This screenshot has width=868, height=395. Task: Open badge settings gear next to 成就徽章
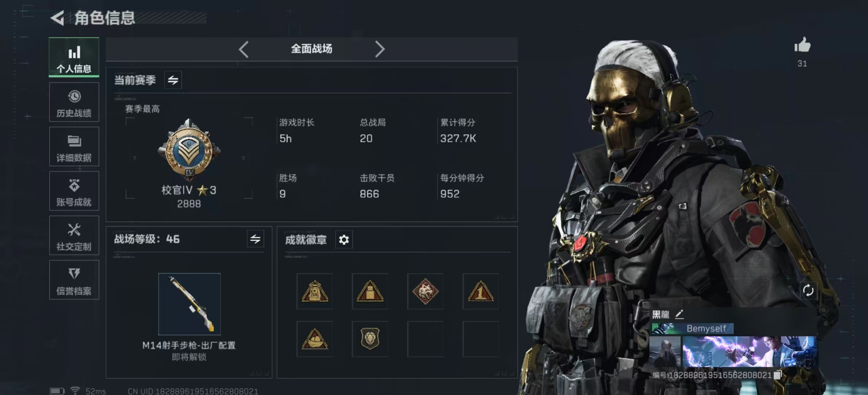(x=344, y=240)
